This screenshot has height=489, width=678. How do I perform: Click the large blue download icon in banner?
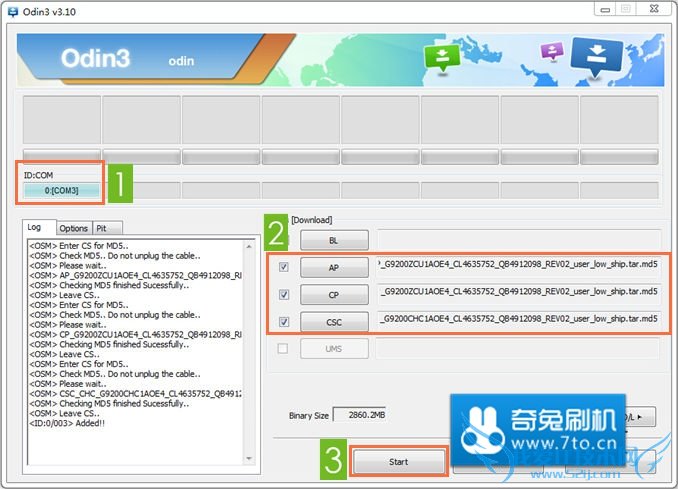pos(596,56)
